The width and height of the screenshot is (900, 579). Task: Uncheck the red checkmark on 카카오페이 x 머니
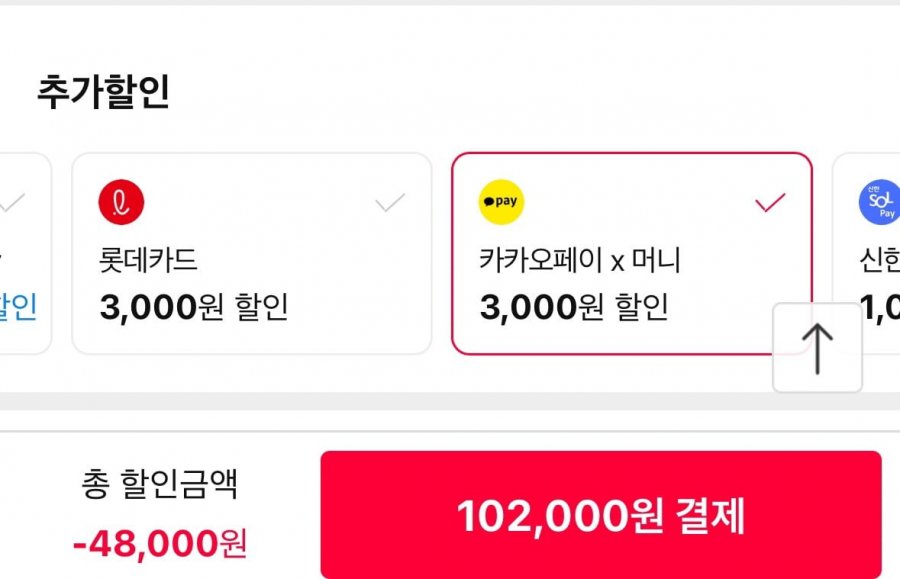click(770, 204)
